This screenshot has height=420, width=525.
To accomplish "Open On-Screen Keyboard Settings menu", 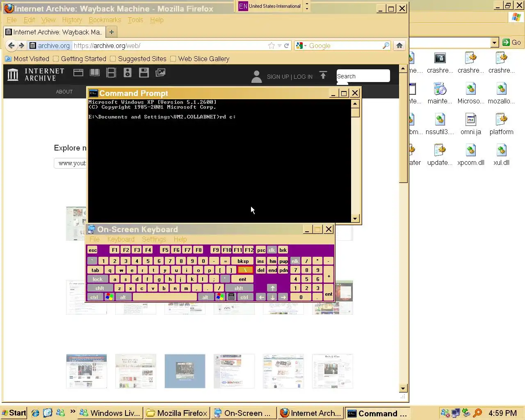I will [x=154, y=239].
